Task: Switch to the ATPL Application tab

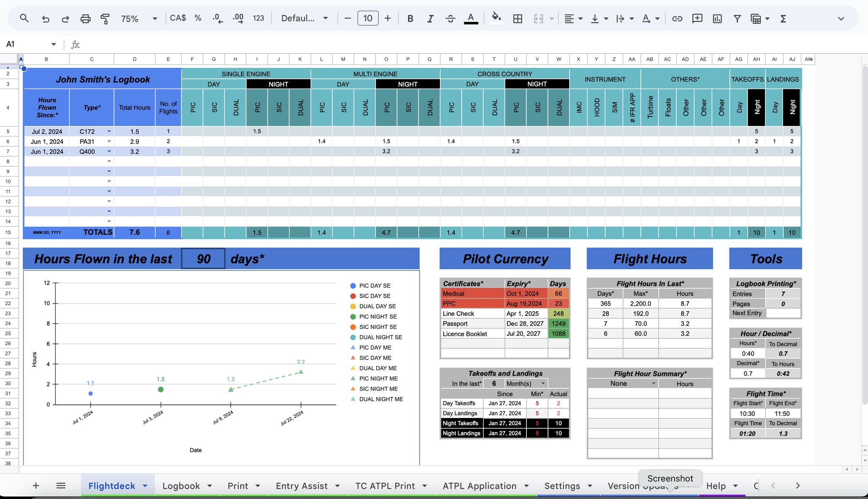Action: click(479, 486)
